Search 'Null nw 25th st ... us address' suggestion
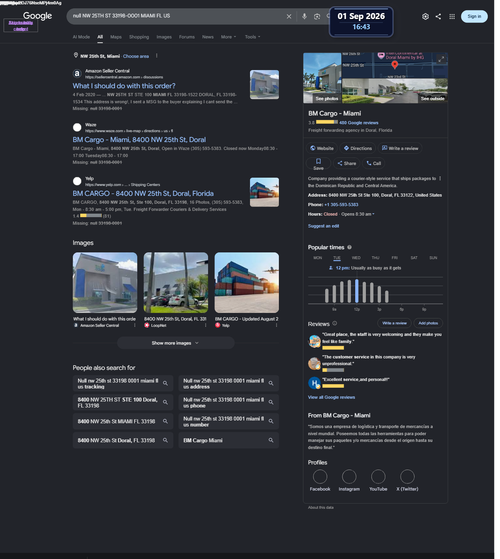500x559 pixels. click(x=228, y=384)
